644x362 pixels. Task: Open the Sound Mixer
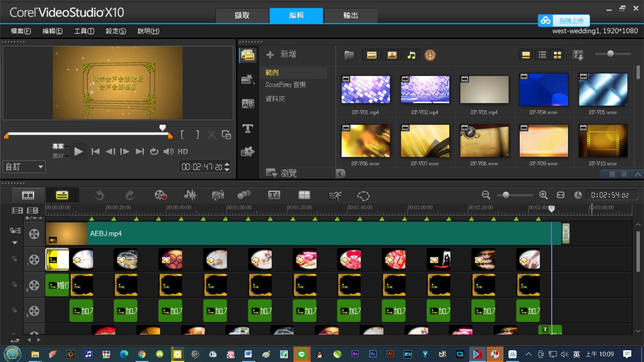click(191, 195)
